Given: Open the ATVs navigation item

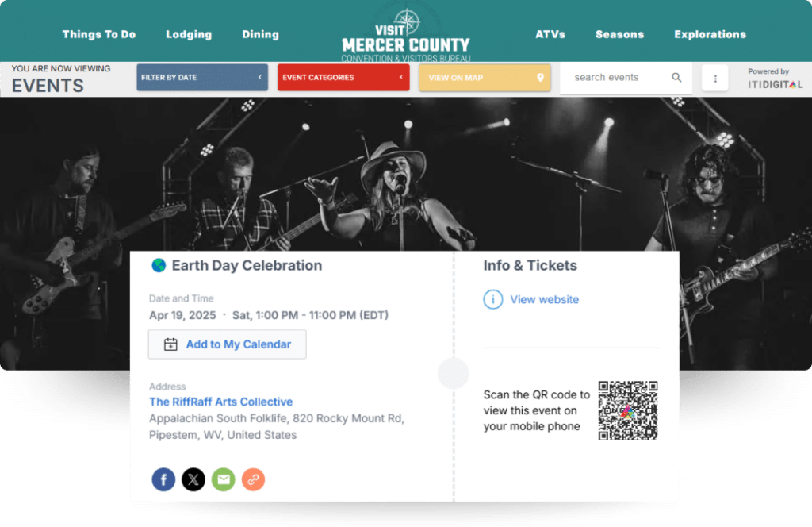Looking at the screenshot, I should click(550, 34).
